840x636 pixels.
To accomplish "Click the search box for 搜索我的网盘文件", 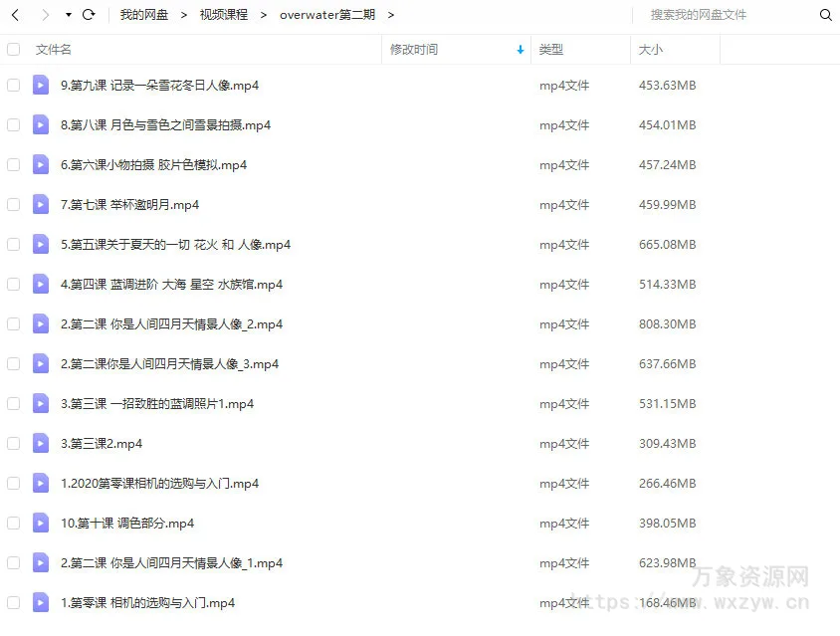I will click(697, 15).
